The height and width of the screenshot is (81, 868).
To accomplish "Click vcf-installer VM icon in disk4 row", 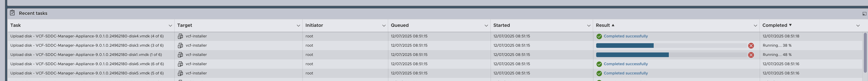I will (180, 36).
